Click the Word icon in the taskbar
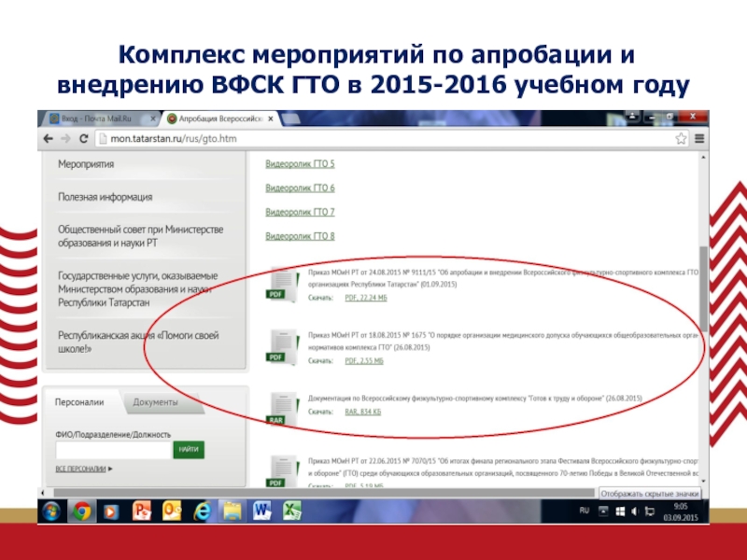This screenshot has height=560, width=747. (261, 511)
